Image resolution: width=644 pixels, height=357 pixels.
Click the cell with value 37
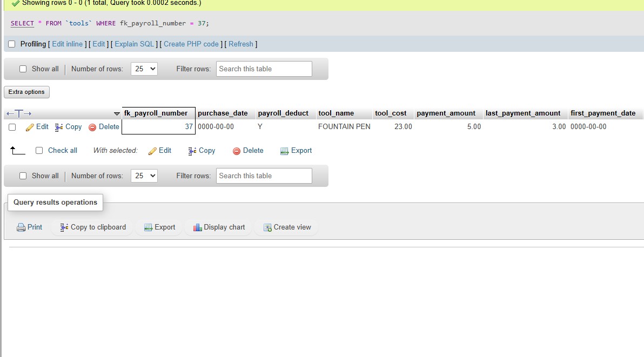click(x=158, y=127)
